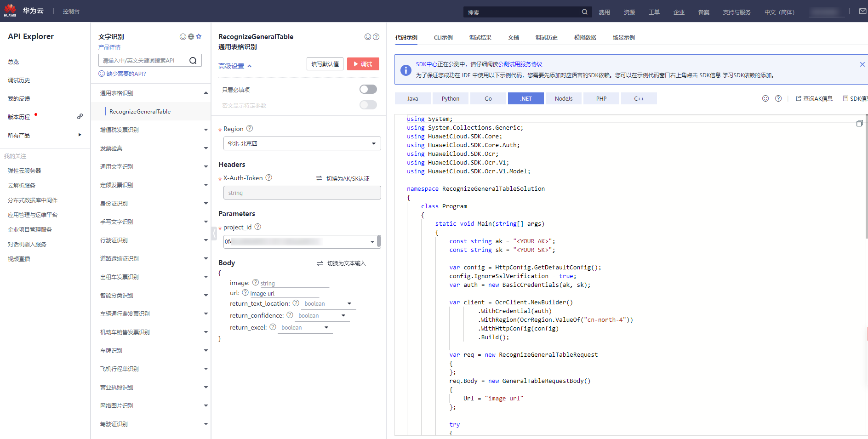The image size is (868, 439).
Task: Click the Huawei Cloud logo
Action: [x=10, y=11]
